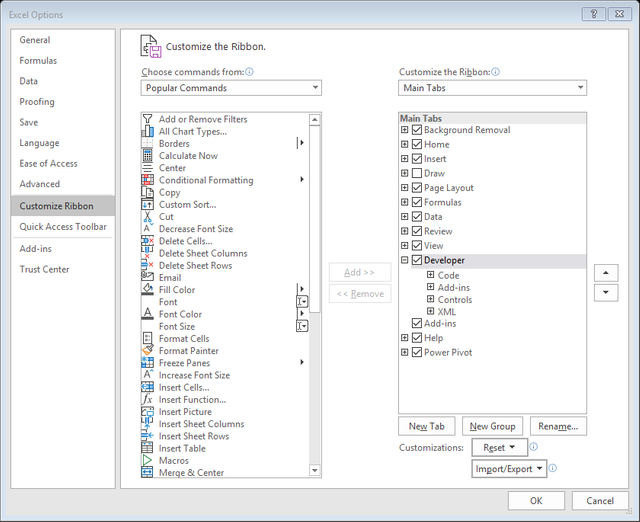
Task: Click the Delete Sheet Columns icon
Action: [147, 253]
